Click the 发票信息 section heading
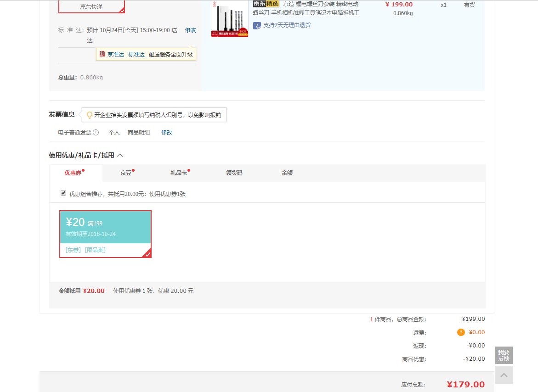538x392 pixels. (62, 114)
